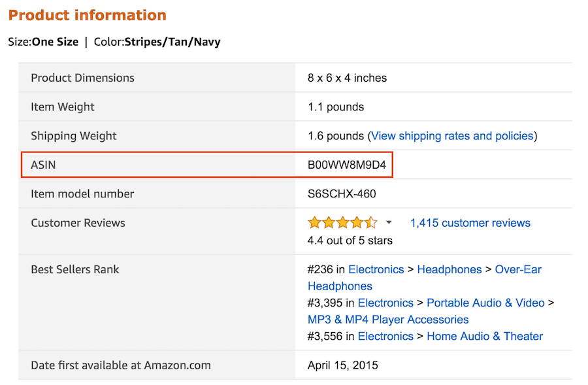Click the April 15, 2015 date value
588x385 pixels.
(x=343, y=365)
